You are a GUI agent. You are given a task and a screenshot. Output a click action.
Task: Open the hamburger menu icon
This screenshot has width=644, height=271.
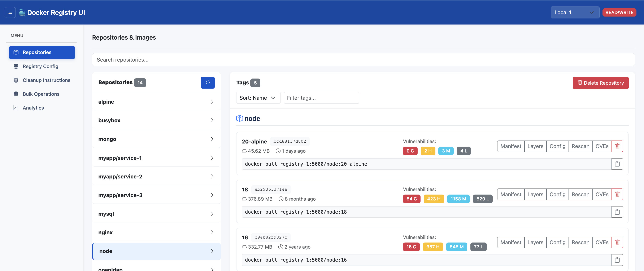pyautogui.click(x=10, y=12)
